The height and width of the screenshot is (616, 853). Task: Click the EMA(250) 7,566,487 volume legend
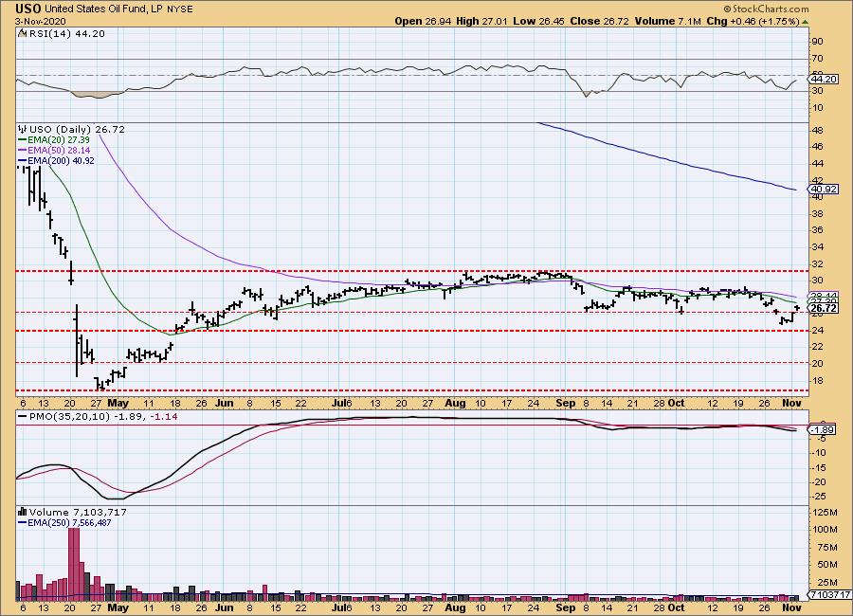pos(64,522)
